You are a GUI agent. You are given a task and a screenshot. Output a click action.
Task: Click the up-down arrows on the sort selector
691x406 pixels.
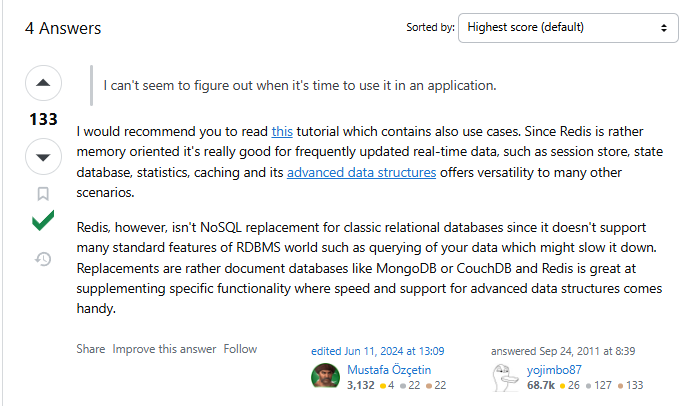tap(664, 28)
